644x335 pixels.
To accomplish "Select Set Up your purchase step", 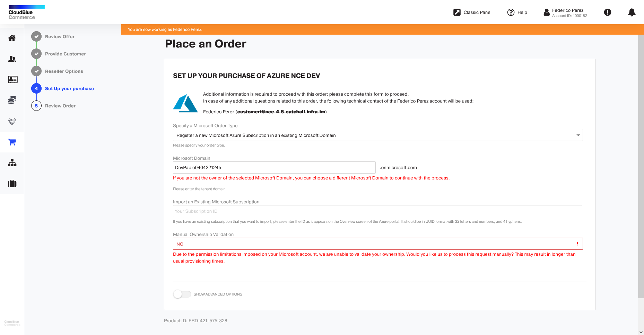I will (x=69, y=88).
